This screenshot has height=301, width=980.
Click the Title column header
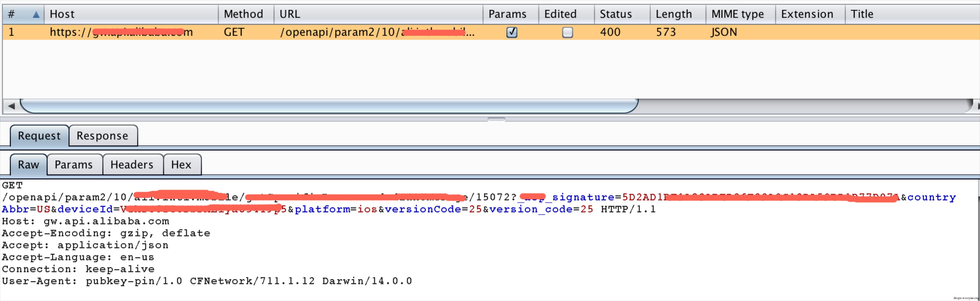click(862, 14)
